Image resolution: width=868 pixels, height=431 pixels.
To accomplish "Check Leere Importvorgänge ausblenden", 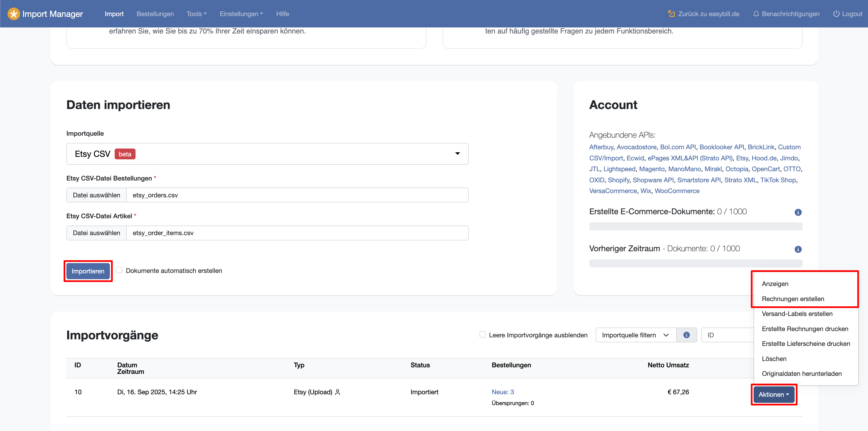I will pyautogui.click(x=482, y=335).
